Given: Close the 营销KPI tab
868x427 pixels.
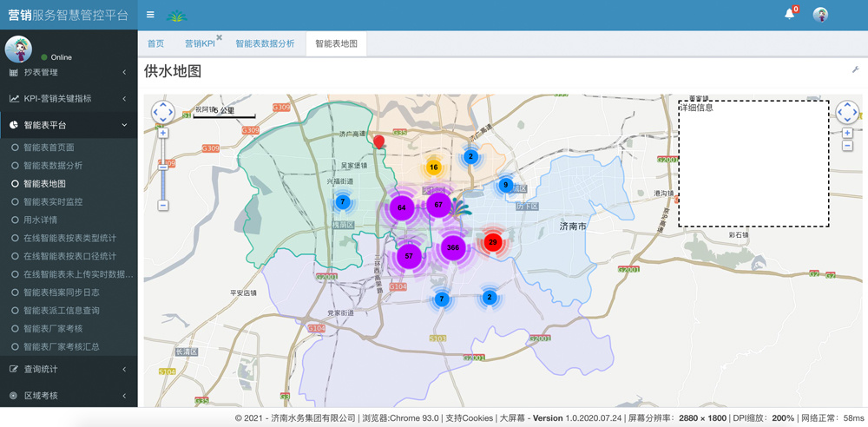Looking at the screenshot, I should tap(220, 37).
